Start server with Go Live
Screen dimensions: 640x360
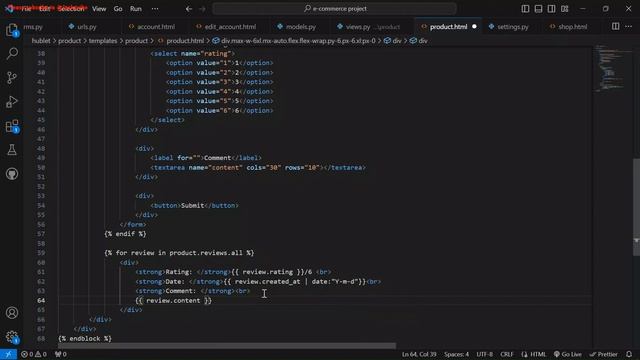point(568,354)
